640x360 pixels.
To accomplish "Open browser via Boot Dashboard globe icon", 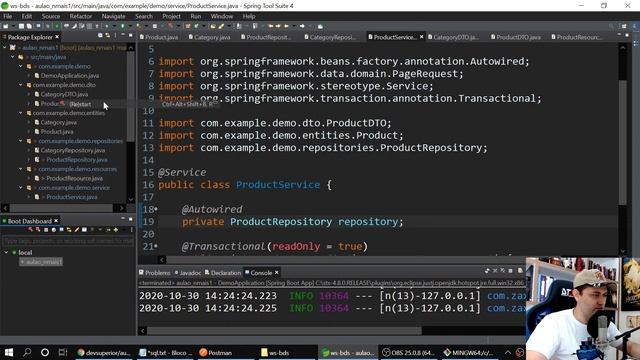I will [54, 230].
